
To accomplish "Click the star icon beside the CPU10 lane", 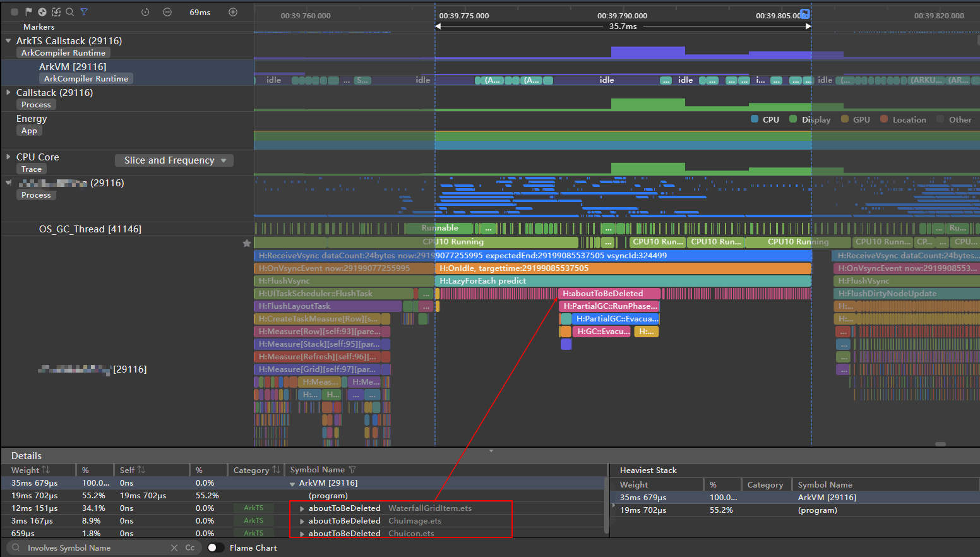I will (247, 243).
